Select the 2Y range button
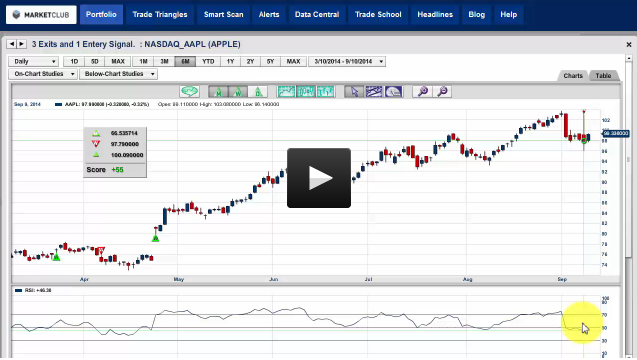 250,62
